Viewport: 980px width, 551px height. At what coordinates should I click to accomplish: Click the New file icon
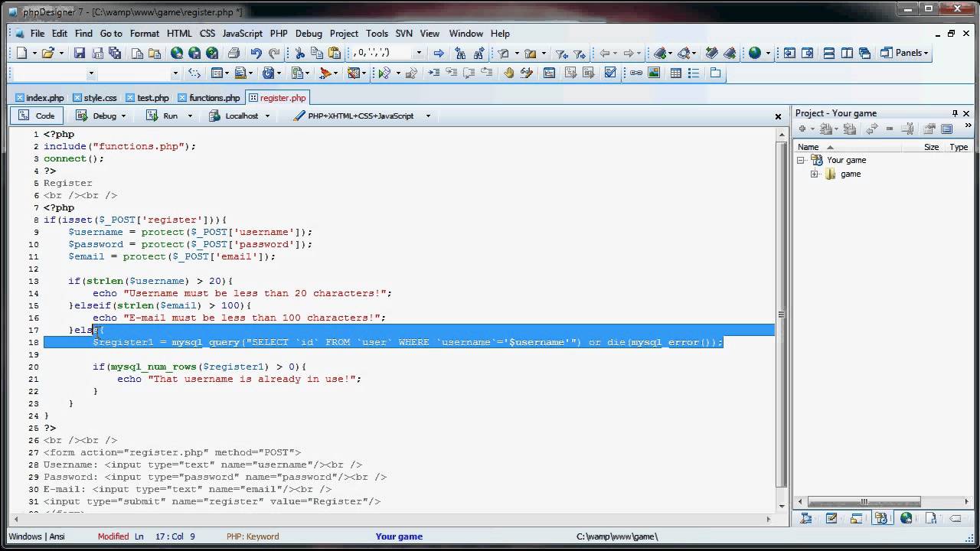(x=21, y=53)
